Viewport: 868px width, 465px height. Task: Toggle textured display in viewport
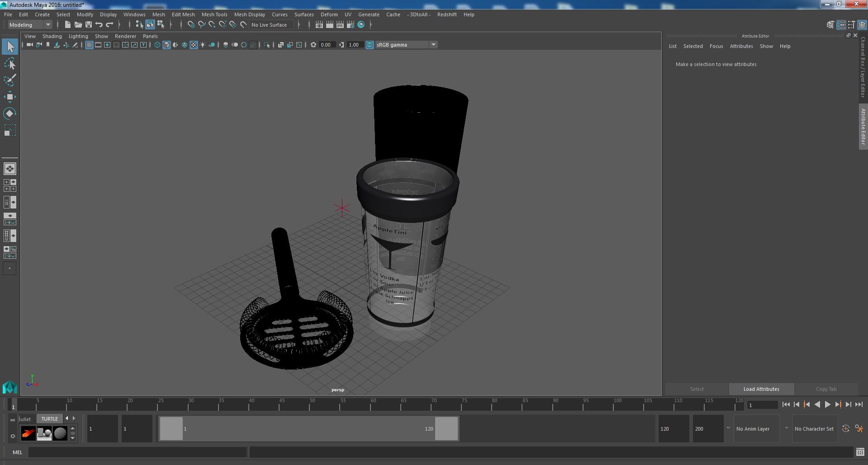coord(194,45)
